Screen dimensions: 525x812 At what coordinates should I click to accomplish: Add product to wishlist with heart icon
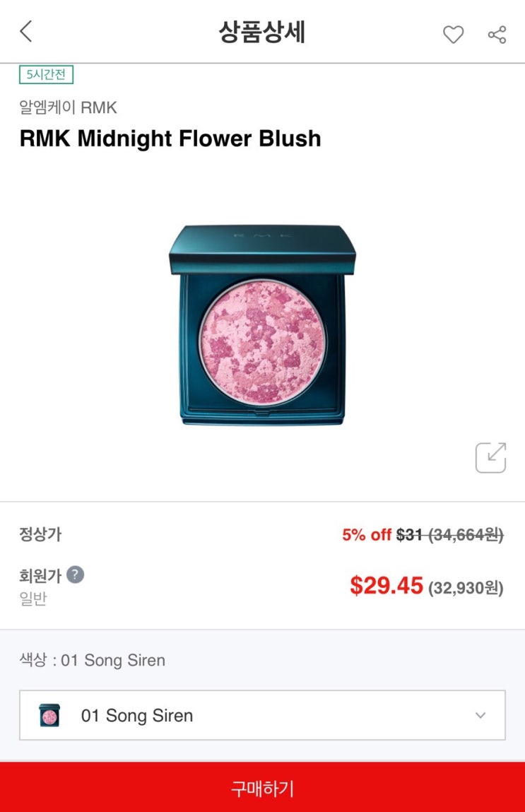click(x=453, y=34)
